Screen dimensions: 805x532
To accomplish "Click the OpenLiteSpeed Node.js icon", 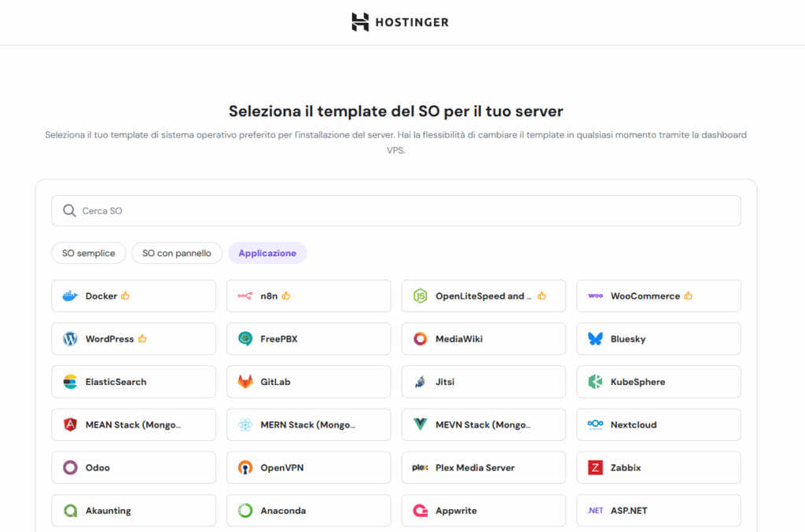I will pyautogui.click(x=421, y=296).
